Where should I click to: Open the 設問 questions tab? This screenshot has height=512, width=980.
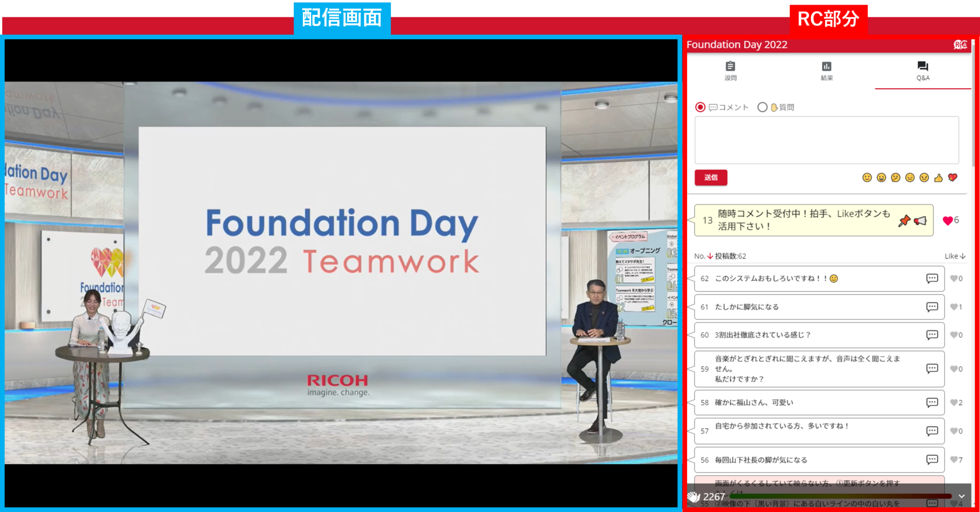[730, 71]
